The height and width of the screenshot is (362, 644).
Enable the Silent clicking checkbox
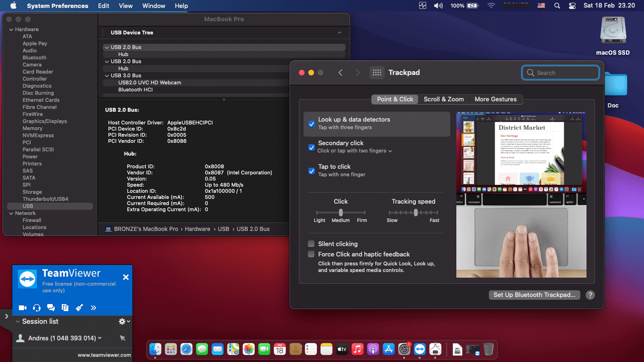pos(311,244)
